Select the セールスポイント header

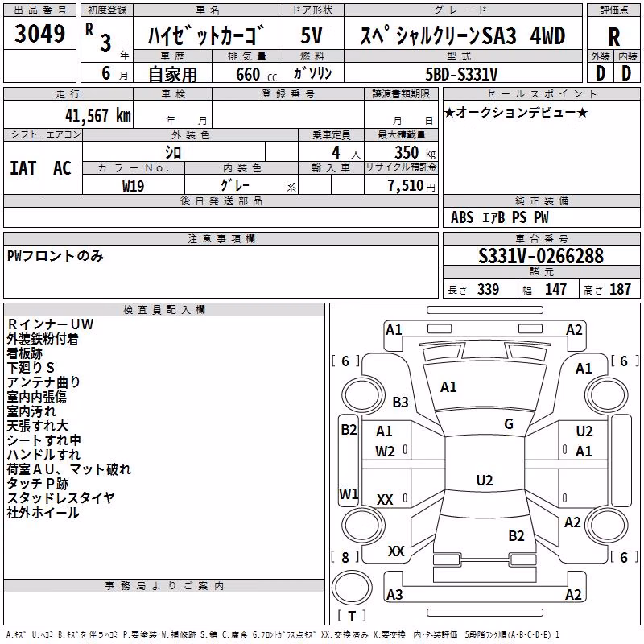(x=541, y=93)
